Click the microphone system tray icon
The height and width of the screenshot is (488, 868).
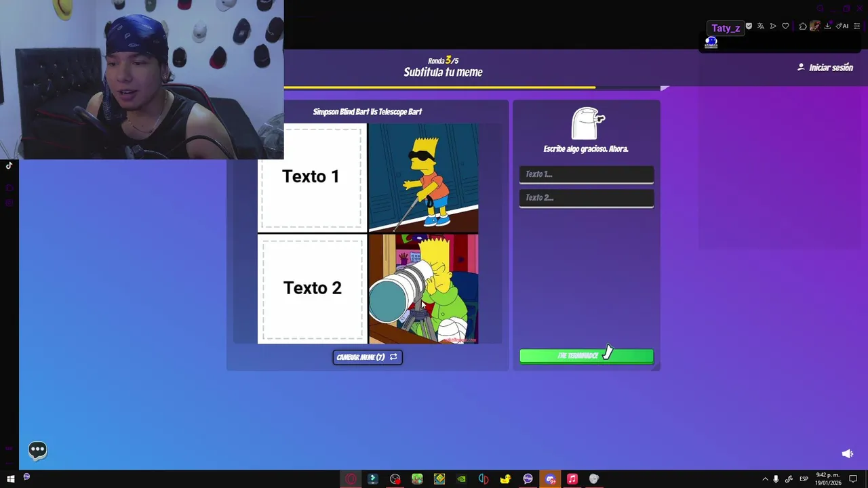776,479
